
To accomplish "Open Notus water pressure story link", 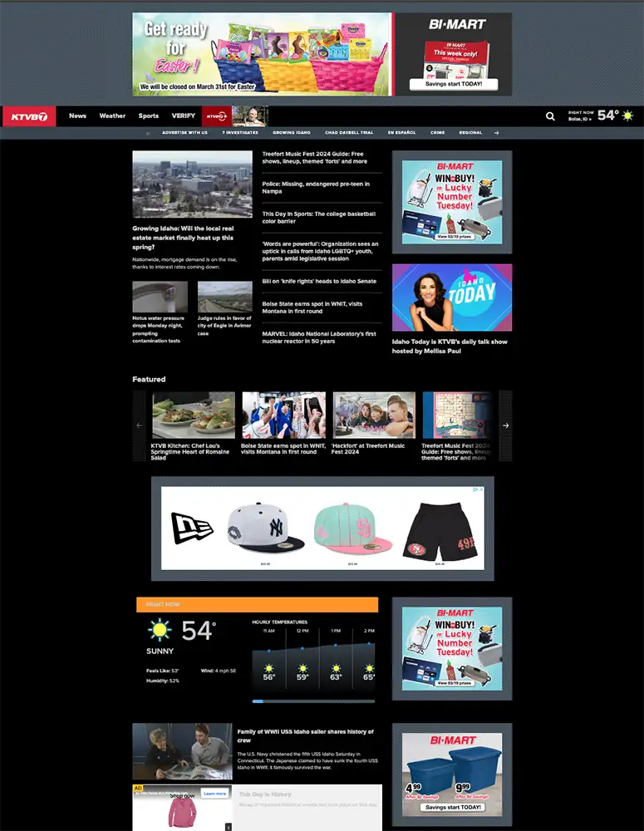I will (159, 330).
